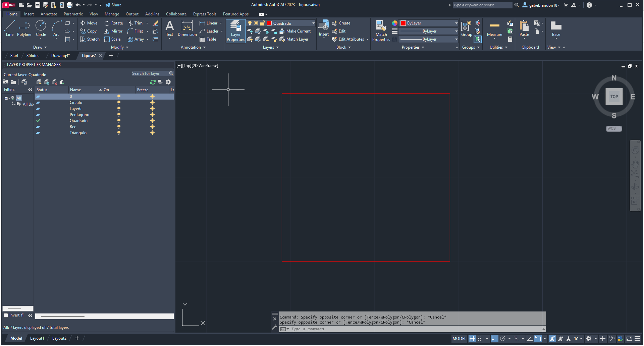Click the keyword search box in title bar
The height and width of the screenshot is (346, 644).
(x=482, y=5)
